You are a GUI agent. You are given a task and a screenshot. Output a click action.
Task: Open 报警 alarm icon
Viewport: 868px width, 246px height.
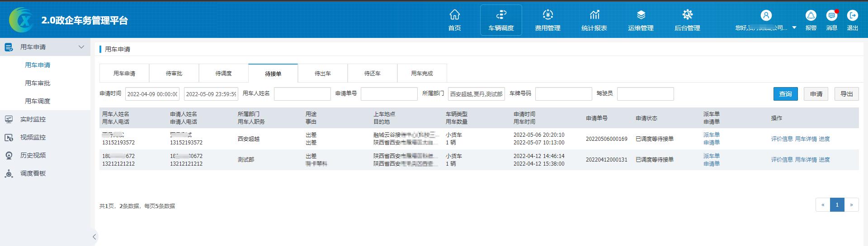[811, 15]
